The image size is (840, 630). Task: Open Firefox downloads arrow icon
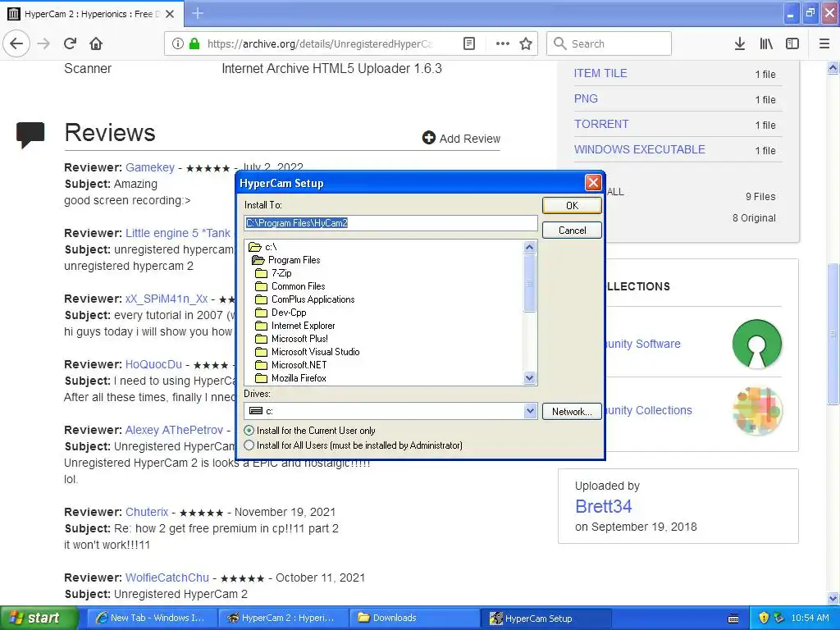point(740,44)
